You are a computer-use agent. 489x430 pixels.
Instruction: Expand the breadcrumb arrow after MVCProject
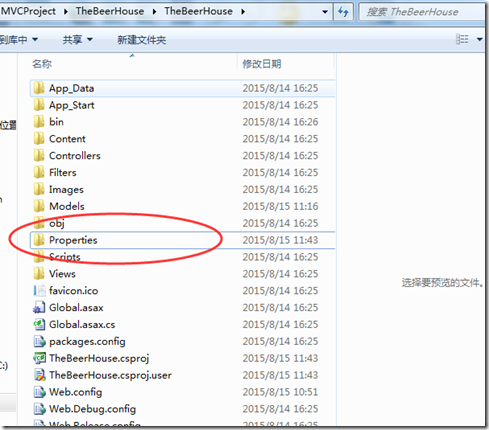66,11
